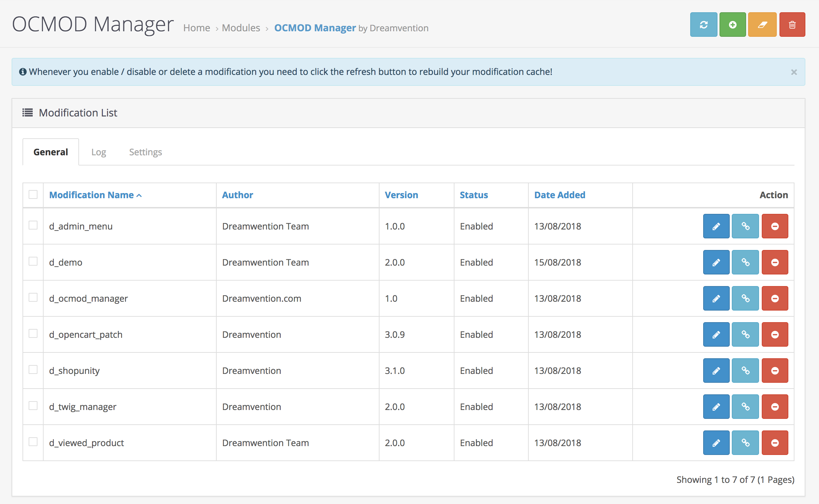This screenshot has width=819, height=504.
Task: Click red disable button for d_viewed_product
Action: pos(775,443)
